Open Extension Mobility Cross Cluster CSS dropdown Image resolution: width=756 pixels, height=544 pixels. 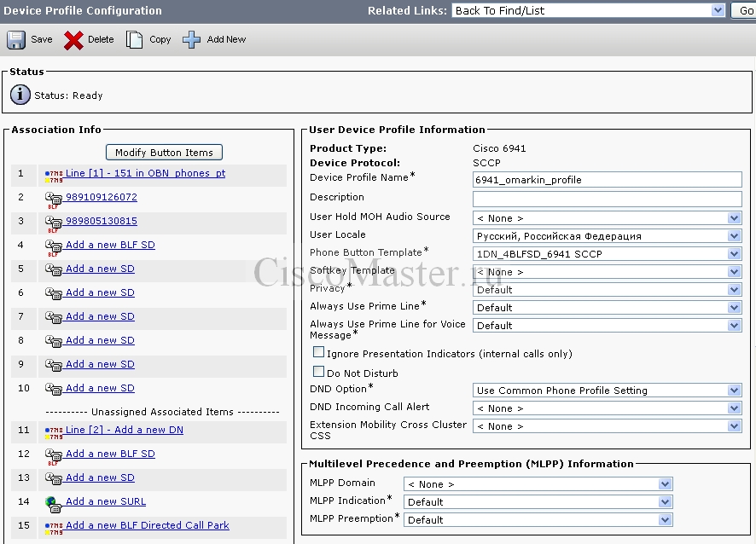(607, 426)
